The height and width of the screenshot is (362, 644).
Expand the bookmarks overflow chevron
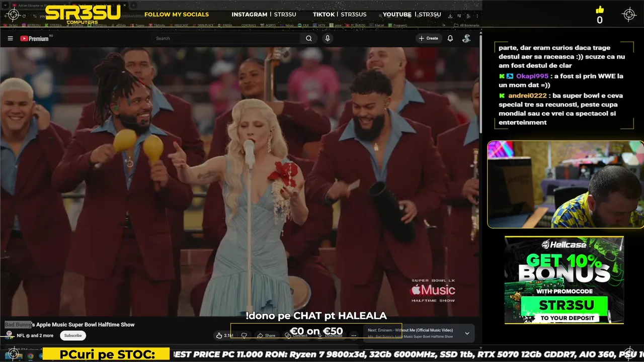coord(444,25)
